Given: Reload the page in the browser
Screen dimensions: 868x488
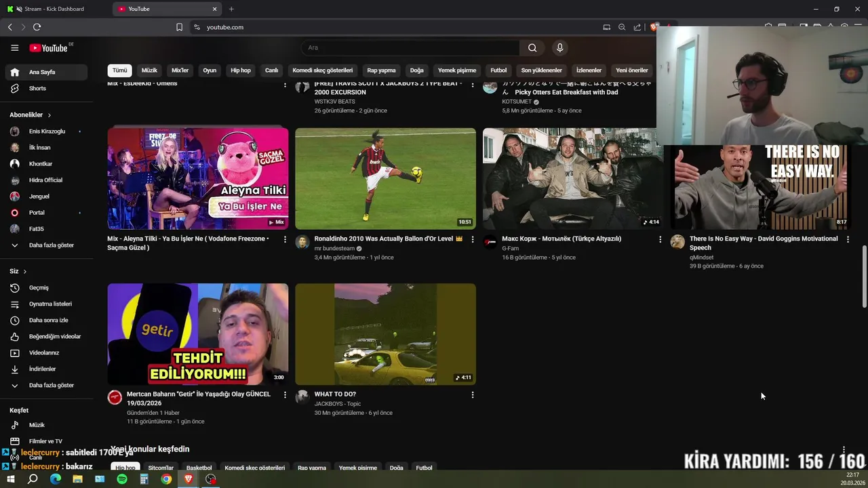Looking at the screenshot, I should (x=37, y=27).
